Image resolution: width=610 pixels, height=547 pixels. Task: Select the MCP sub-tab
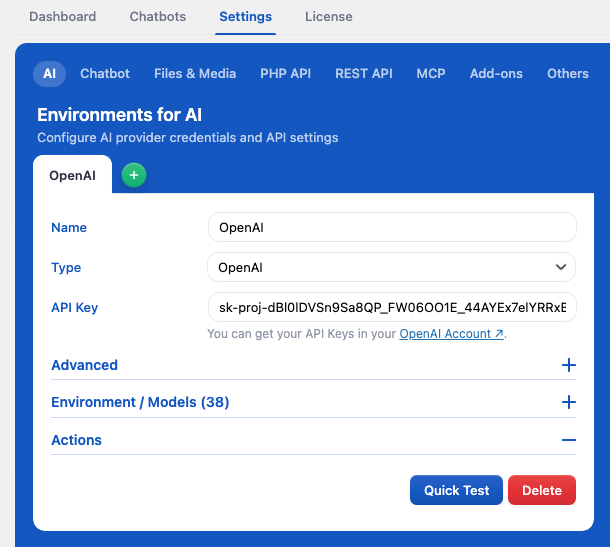431,74
